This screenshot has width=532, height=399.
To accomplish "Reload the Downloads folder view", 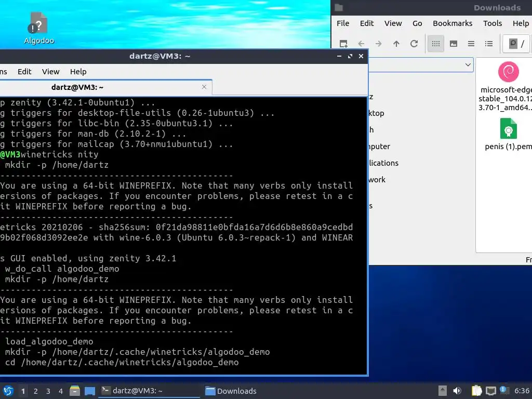I will point(414,44).
